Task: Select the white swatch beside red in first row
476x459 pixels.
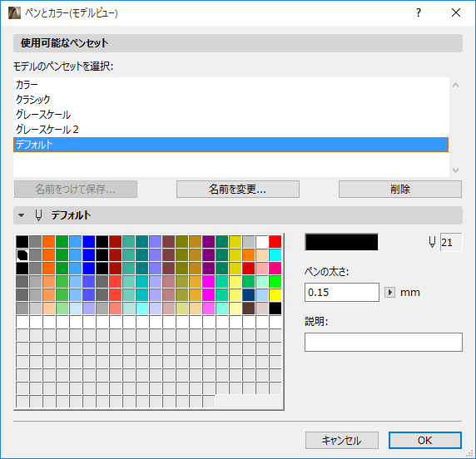Action: (261, 242)
